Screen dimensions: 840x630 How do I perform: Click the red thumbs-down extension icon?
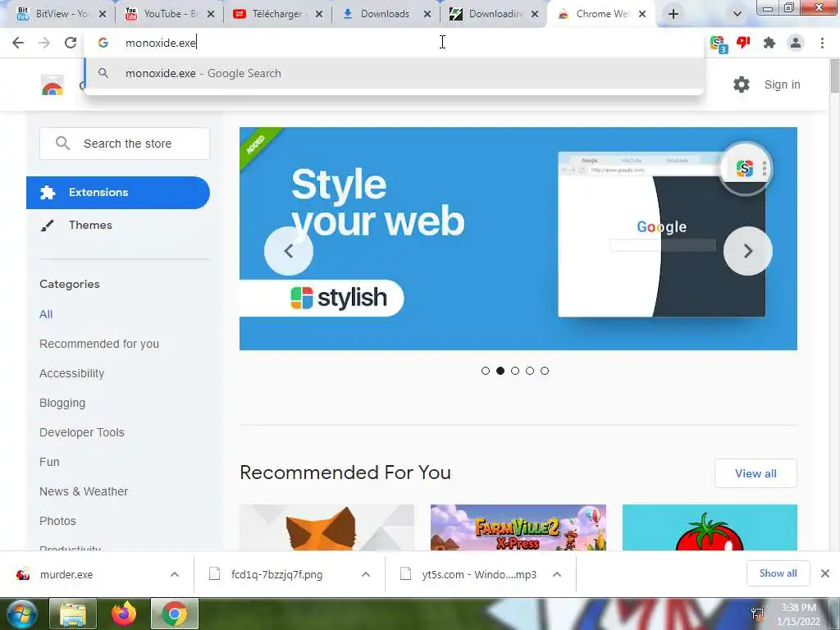tap(743, 43)
